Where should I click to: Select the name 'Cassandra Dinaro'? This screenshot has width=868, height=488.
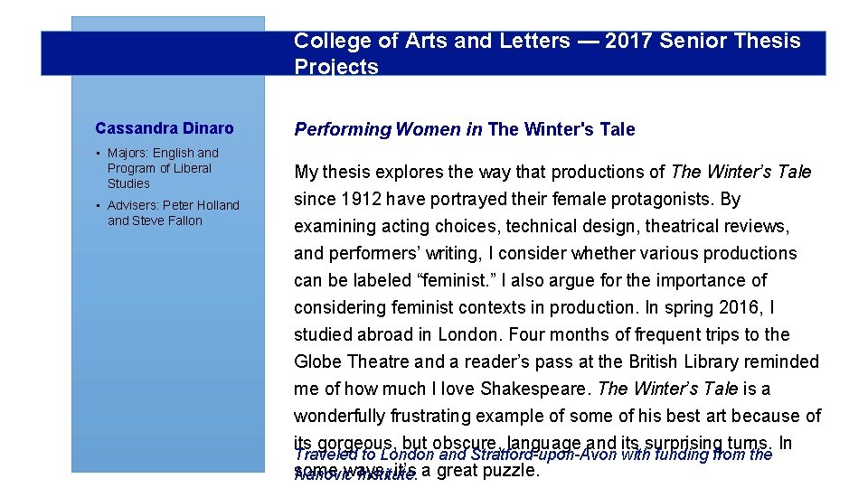tap(164, 128)
